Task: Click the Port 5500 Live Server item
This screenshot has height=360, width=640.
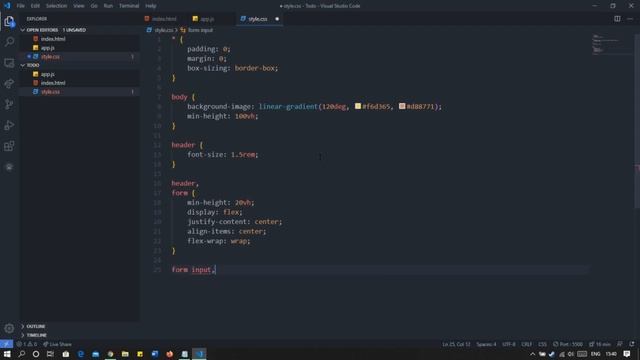Action: (x=568, y=344)
